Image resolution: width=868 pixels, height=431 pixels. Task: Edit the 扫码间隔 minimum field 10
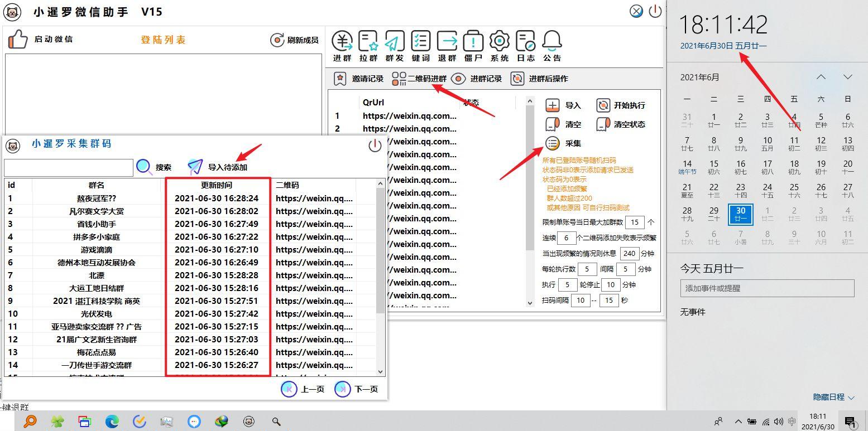click(581, 300)
